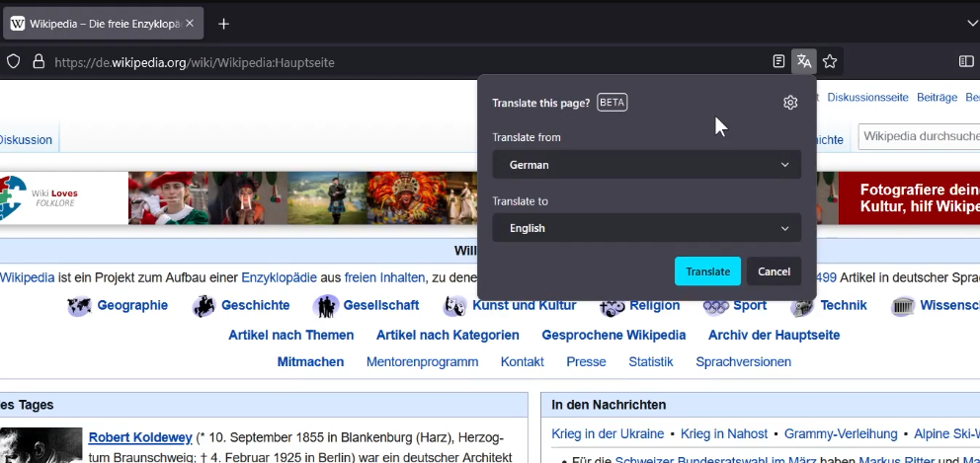Click the Robert Koldewey portrait thumbnail
980x463 pixels.
point(41,445)
